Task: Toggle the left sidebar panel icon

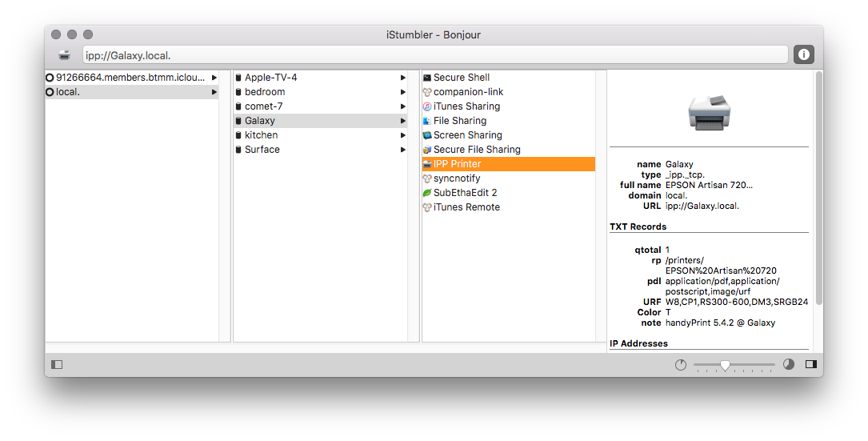Action: coord(57,364)
